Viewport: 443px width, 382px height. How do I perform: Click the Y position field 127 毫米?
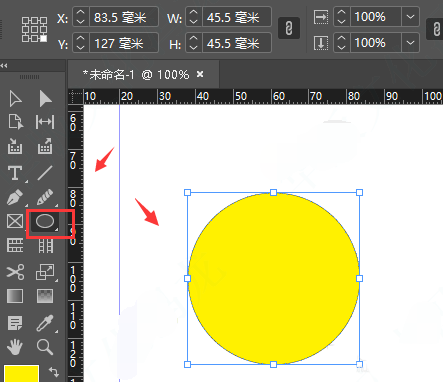click(124, 43)
